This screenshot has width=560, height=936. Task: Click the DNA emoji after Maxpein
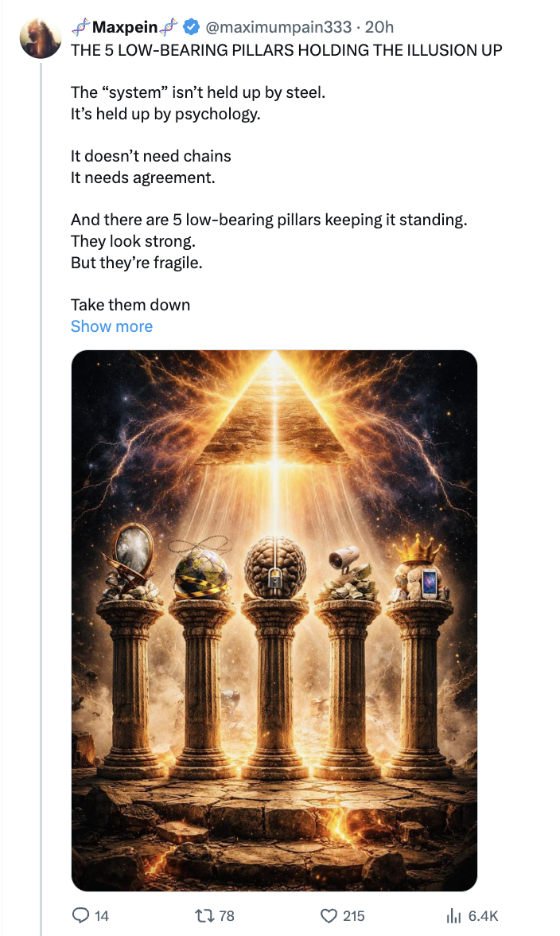click(170, 28)
